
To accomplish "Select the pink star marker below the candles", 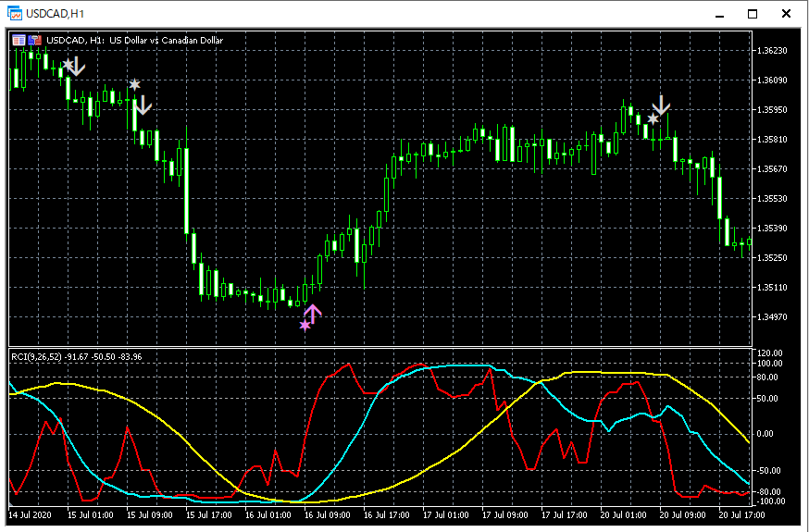I will click(305, 326).
